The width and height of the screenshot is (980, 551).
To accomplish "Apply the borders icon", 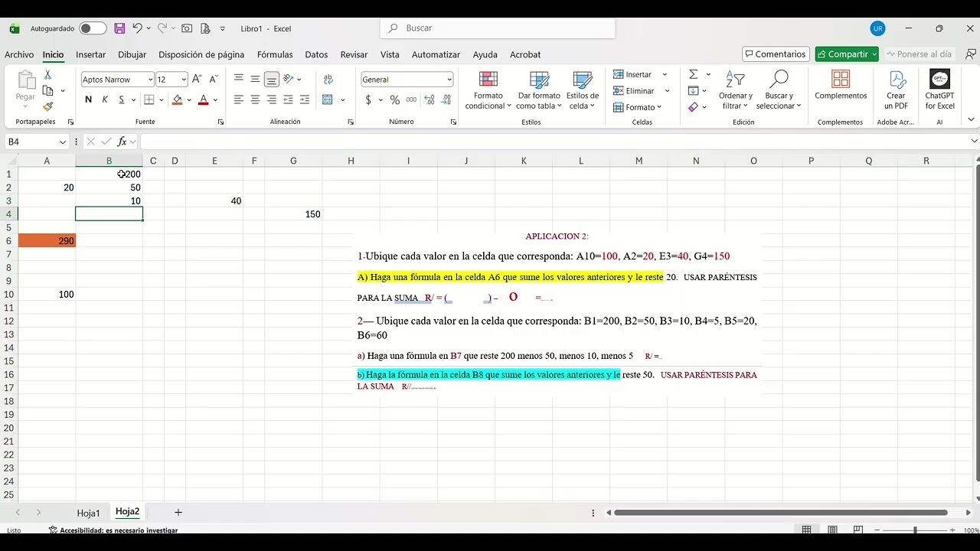I will 149,99.
